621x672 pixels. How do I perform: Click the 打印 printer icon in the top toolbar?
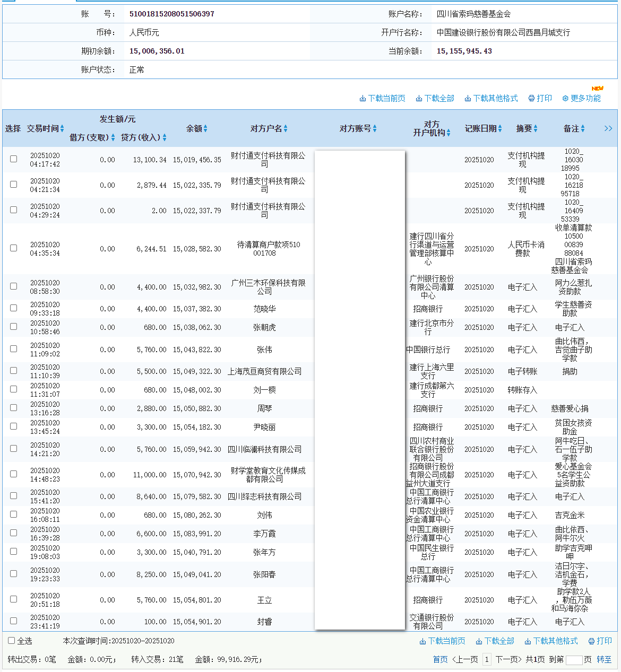pyautogui.click(x=531, y=98)
